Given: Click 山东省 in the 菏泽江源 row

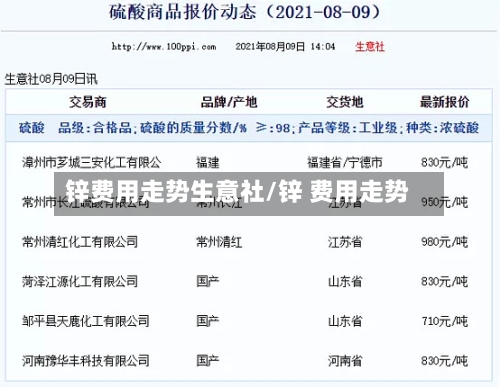Looking at the screenshot, I should pyautogui.click(x=345, y=282).
